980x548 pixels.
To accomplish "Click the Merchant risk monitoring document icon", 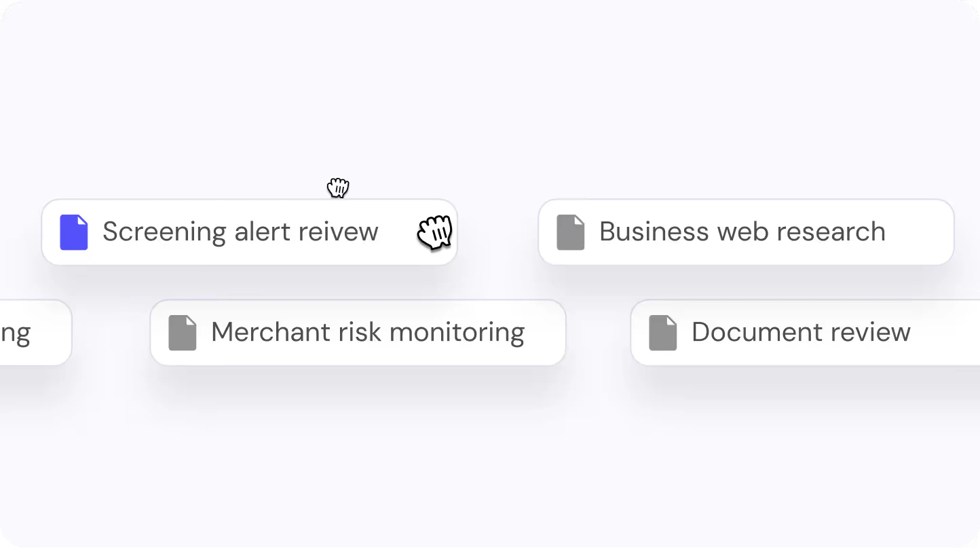I will point(183,333).
